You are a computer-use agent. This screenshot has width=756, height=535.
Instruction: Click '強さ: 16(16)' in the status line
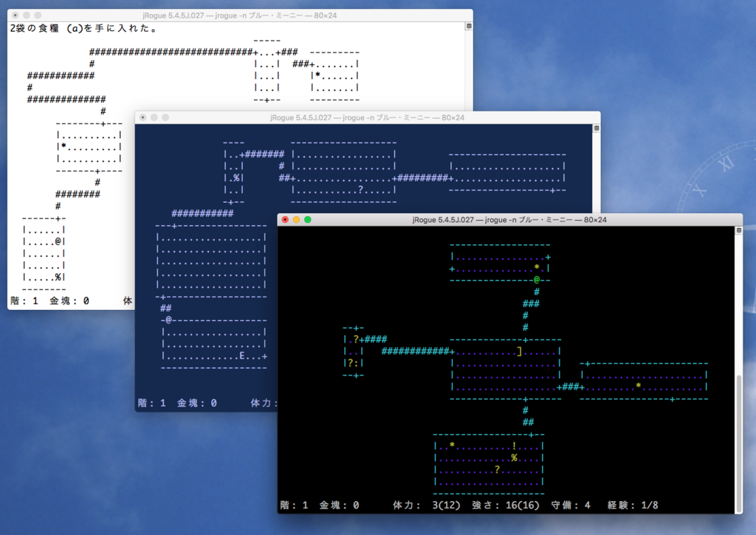tap(505, 505)
